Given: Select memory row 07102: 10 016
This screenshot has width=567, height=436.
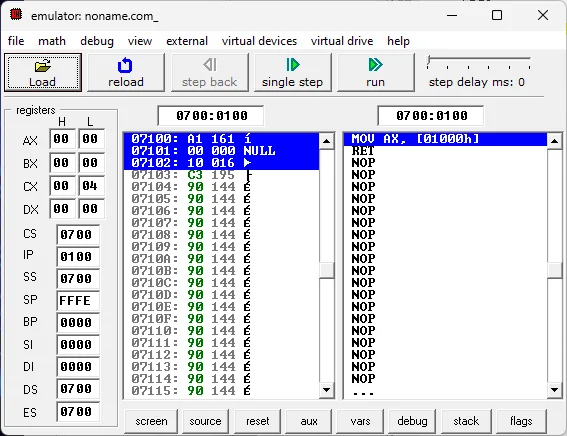Looking at the screenshot, I should point(221,163).
